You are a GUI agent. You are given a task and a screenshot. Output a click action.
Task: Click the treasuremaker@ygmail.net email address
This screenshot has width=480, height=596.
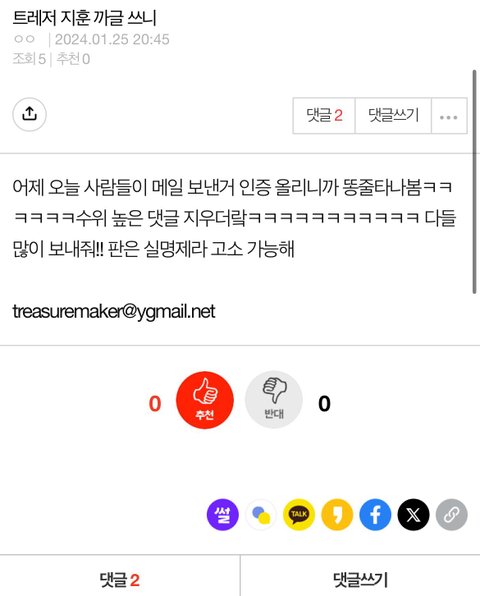point(114,312)
